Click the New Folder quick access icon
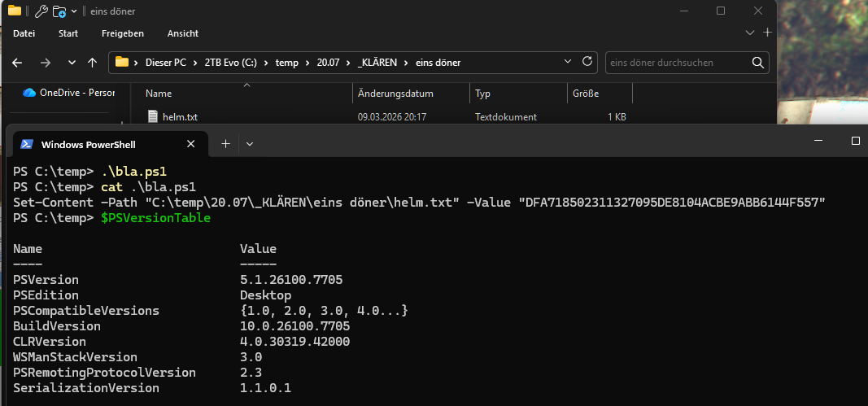The width and height of the screenshot is (868, 406). pos(59,11)
